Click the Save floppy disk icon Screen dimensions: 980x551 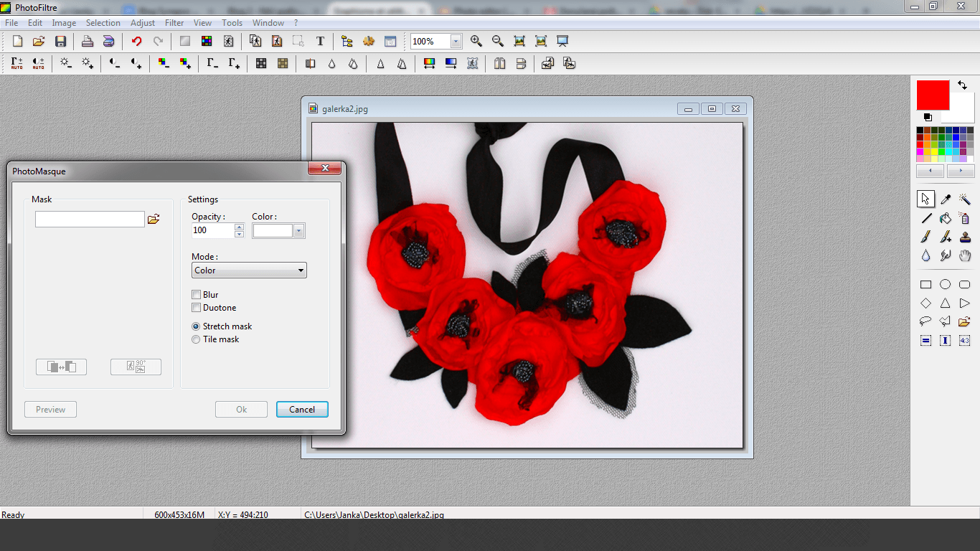(x=60, y=42)
